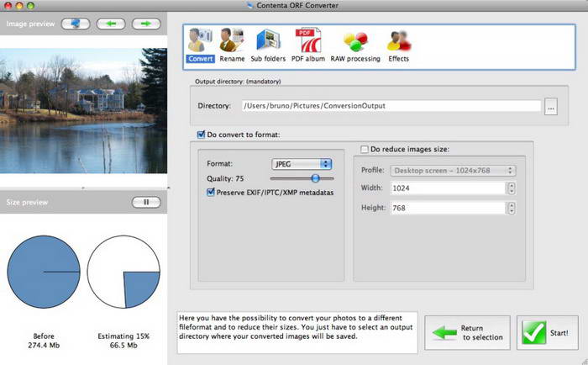Click the 'Estimating 15% 66.5 Mb' label
The image size is (588, 365).
tap(123, 341)
